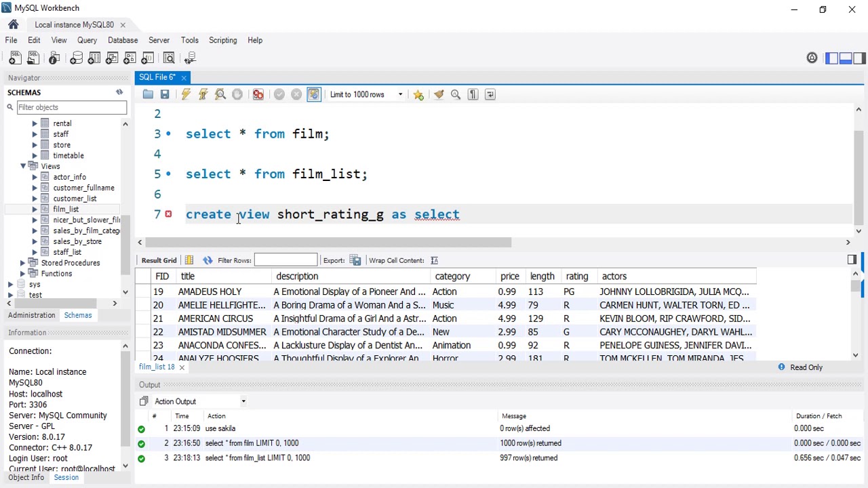Open the find magnifier in editor toolbar
The height and width of the screenshot is (488, 868).
[456, 94]
